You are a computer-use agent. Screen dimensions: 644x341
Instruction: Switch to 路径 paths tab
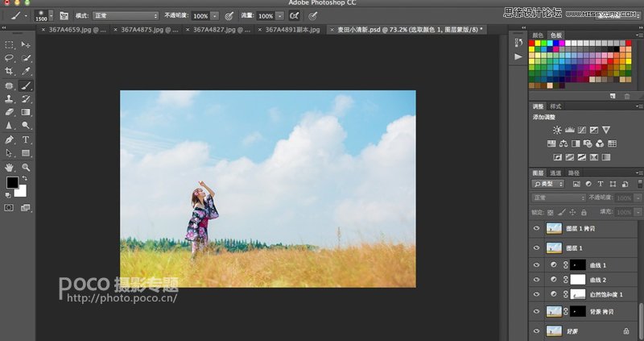(x=574, y=173)
